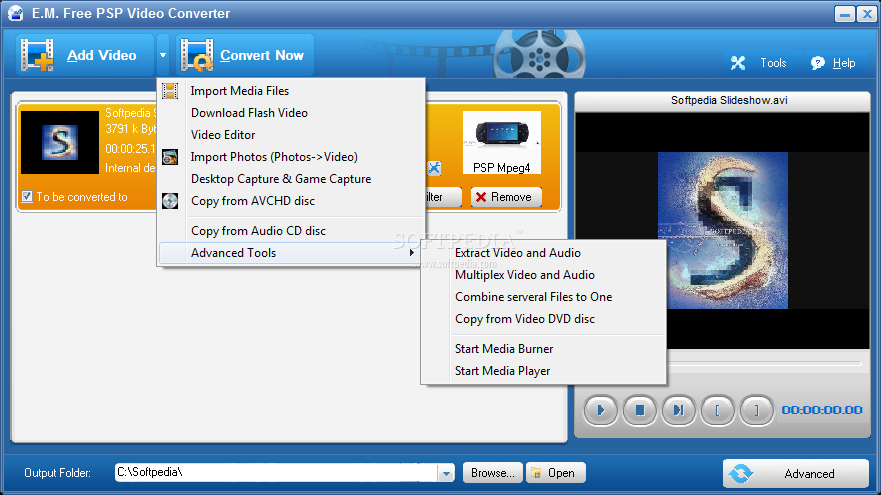Open the Help speech bubble icon
Screen dimensions: 881x495
[x=818, y=63]
